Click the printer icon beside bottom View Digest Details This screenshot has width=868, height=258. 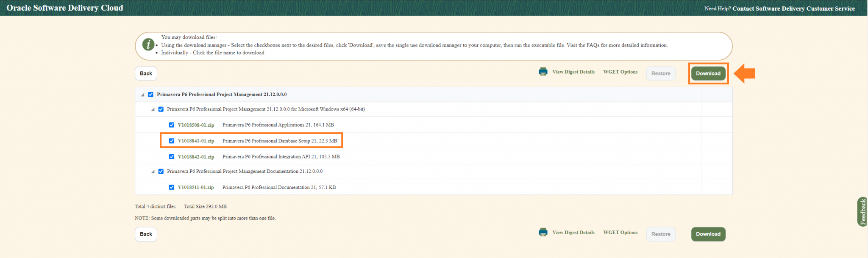click(x=543, y=232)
